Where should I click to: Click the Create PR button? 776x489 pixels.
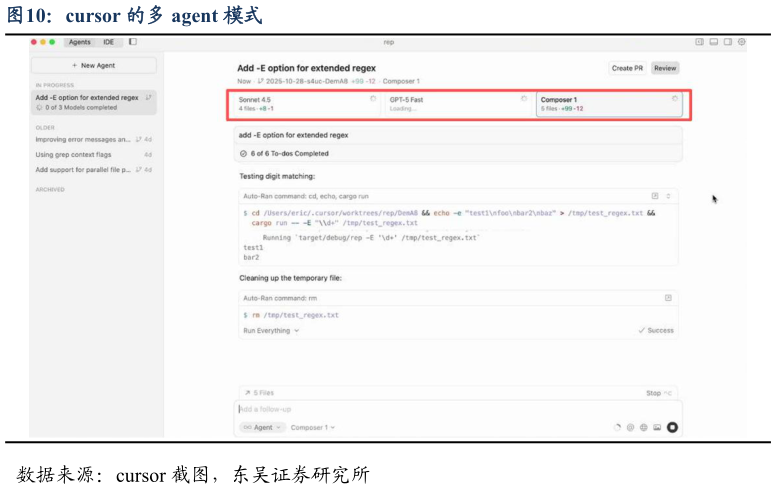pos(627,68)
